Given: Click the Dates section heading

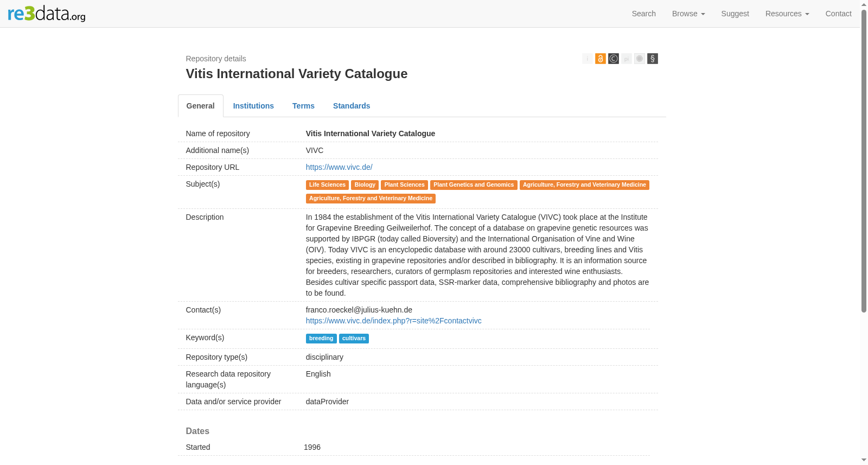Looking at the screenshot, I should 197,431.
